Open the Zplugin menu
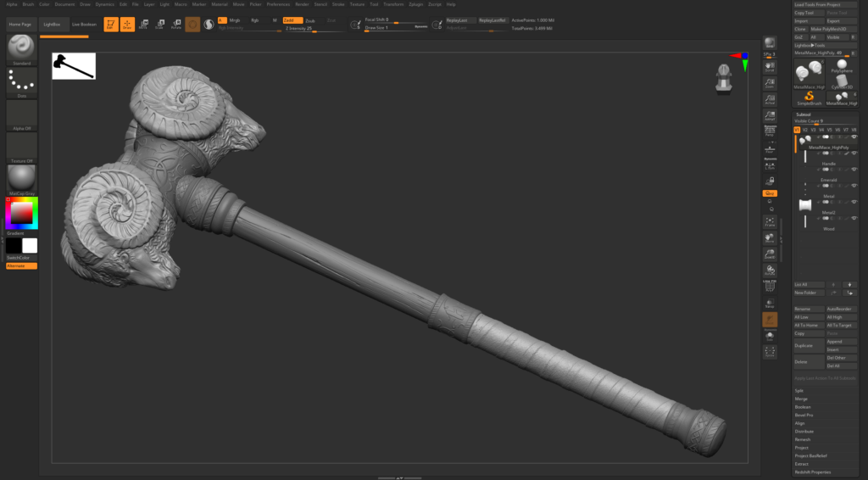Viewport: 868px width, 480px height. 416,4
